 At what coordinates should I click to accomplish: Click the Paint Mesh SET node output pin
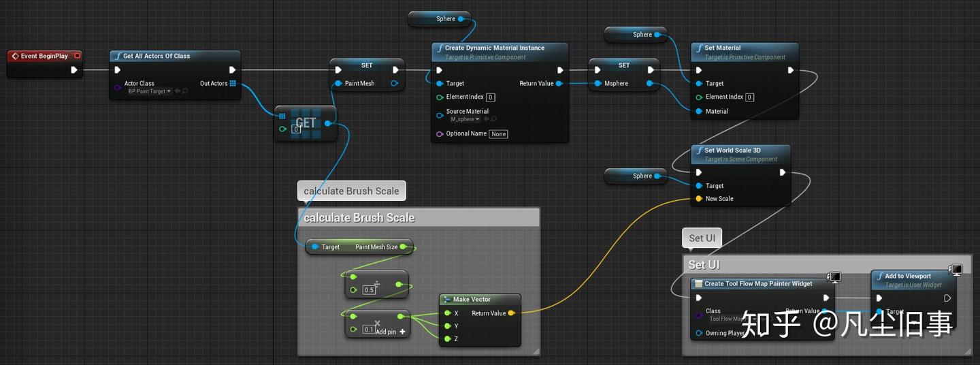(395, 84)
